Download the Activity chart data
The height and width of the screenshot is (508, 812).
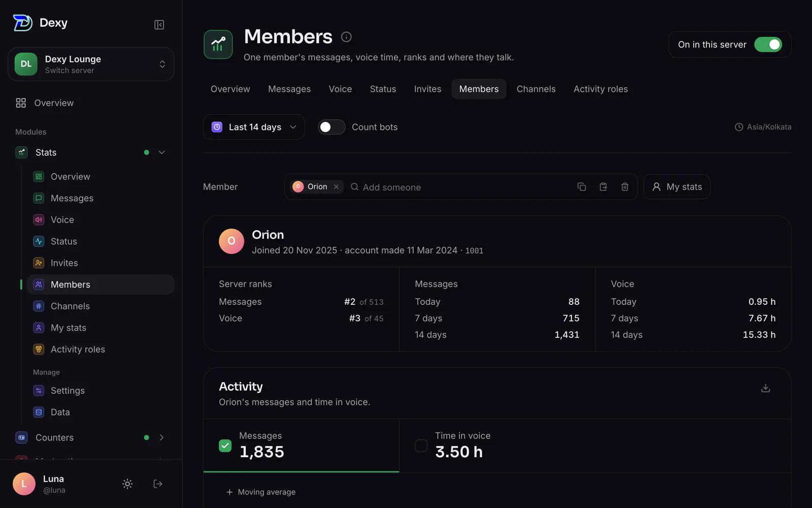pyautogui.click(x=766, y=388)
